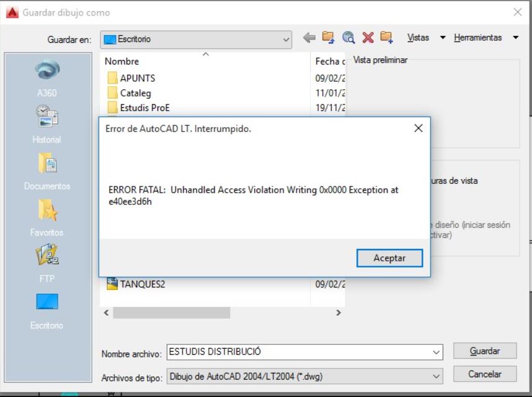Select Escritorio in places sidebar
Viewport: 532px width, 397px height.
tap(47, 312)
